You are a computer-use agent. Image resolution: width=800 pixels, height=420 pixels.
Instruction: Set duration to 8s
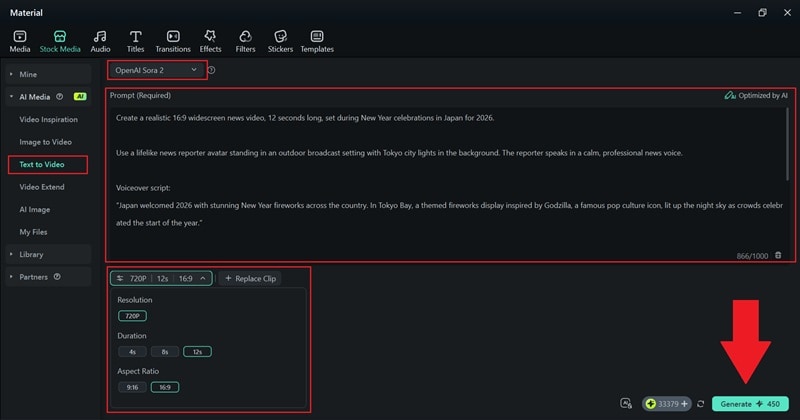click(165, 352)
